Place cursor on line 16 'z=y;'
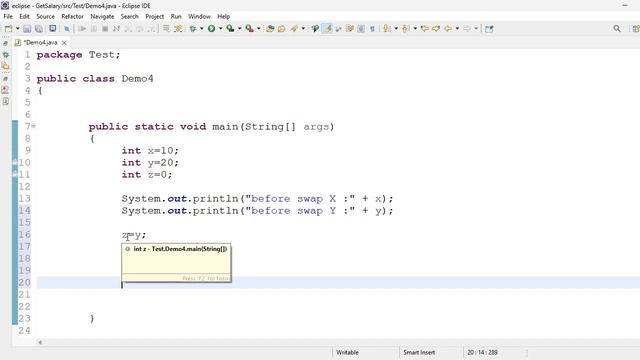The width and height of the screenshot is (640, 360). (x=134, y=235)
